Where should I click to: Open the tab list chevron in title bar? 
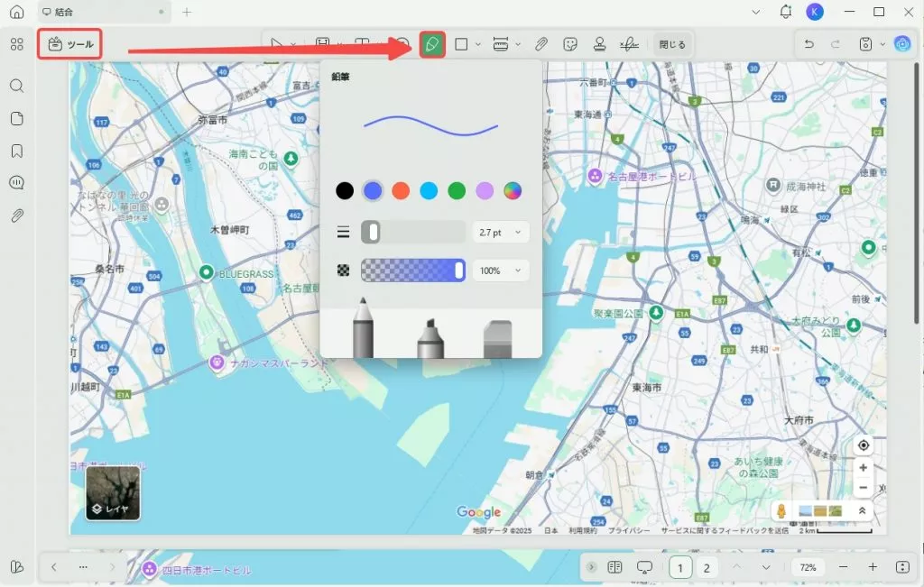756,12
